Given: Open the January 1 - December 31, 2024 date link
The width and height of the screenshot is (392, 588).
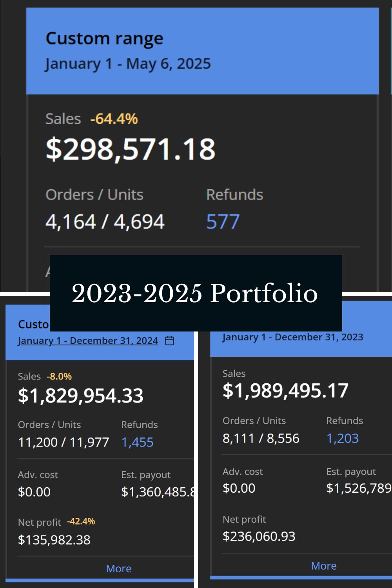Looking at the screenshot, I should pyautogui.click(x=88, y=341).
